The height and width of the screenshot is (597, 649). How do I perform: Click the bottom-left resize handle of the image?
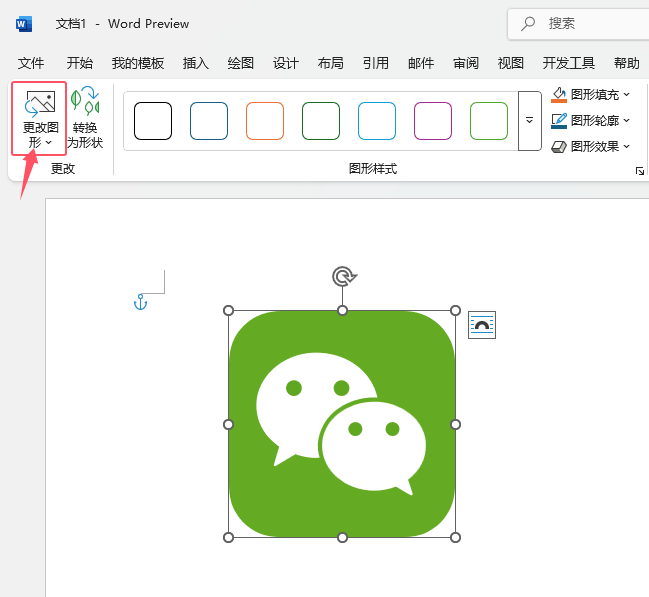(228, 537)
